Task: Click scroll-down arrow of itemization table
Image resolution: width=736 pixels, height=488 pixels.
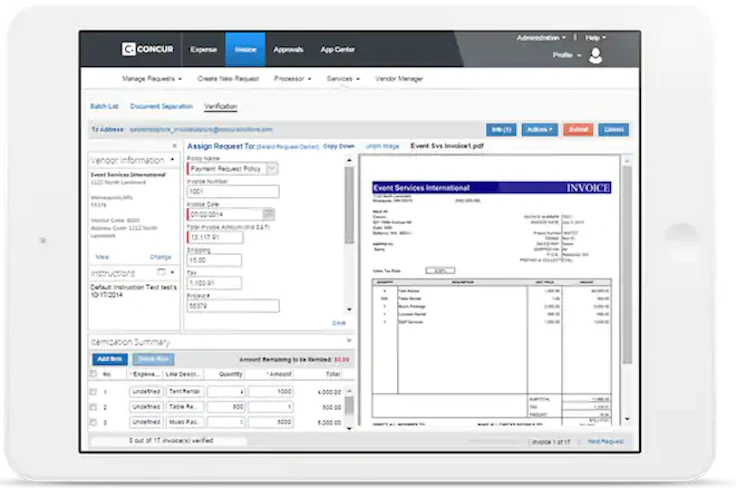Action: [349, 428]
